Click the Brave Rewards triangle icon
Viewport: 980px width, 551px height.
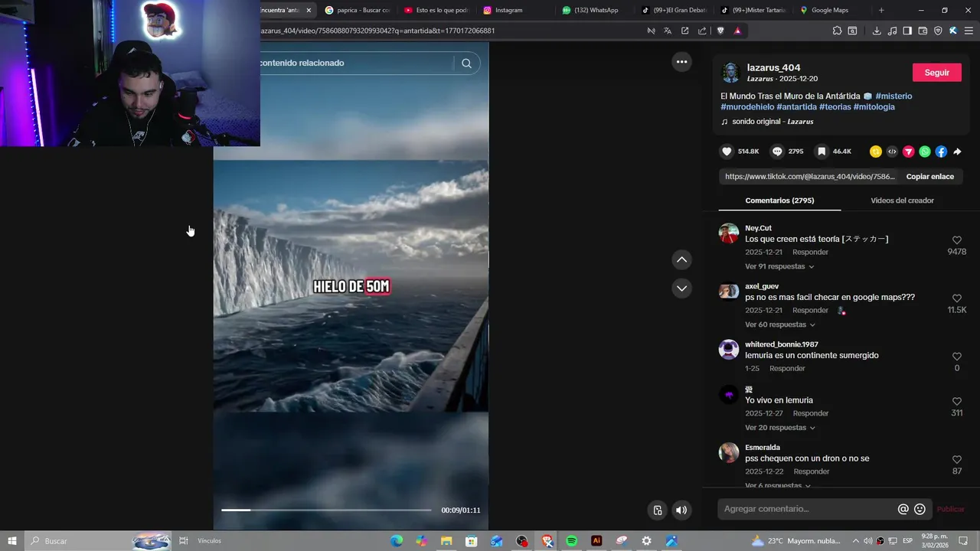click(737, 31)
